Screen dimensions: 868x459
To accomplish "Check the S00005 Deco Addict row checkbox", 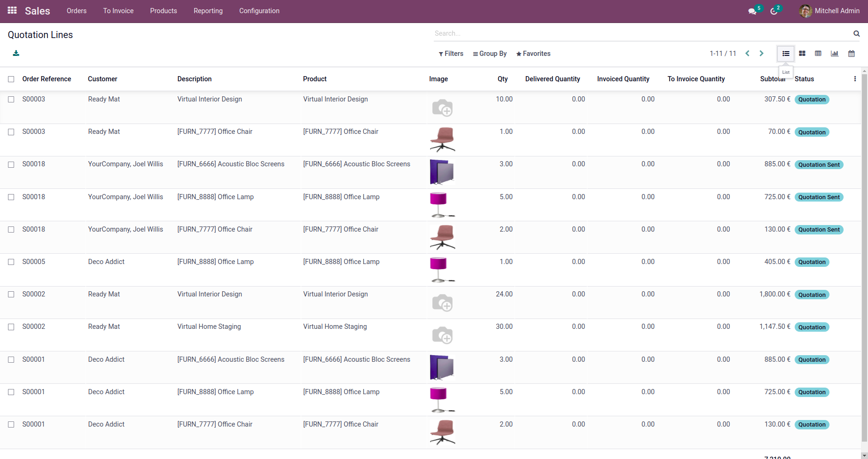I will point(11,262).
